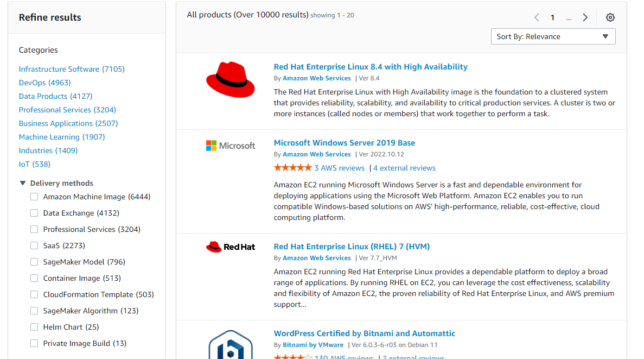The width and height of the screenshot is (644, 359).
Task: Open Red Hat Enterprise Linux 8.4 listing
Action: click(371, 67)
